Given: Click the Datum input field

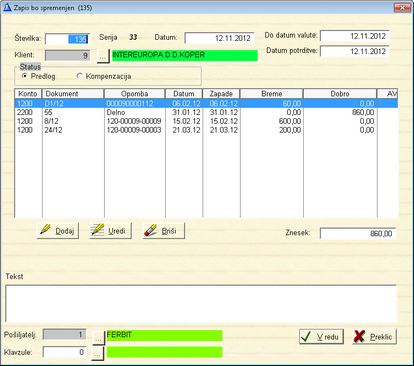Looking at the screenshot, I should [220, 38].
